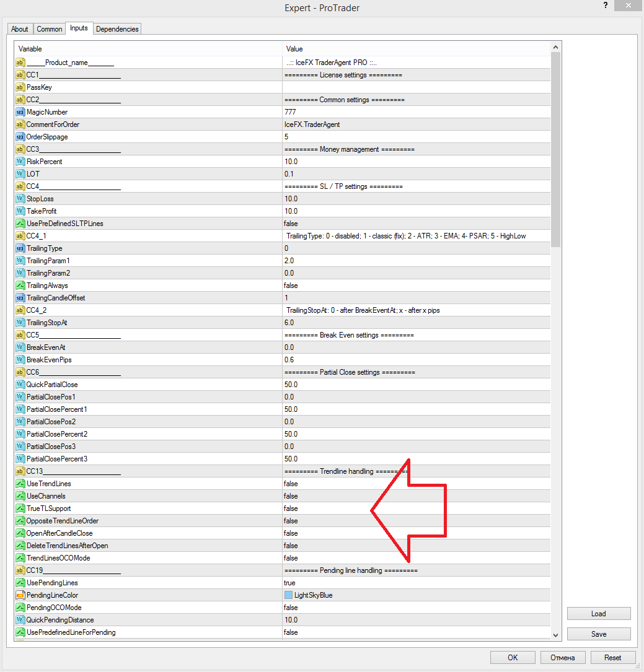Click the bool icon beside UseChannels

coord(20,496)
